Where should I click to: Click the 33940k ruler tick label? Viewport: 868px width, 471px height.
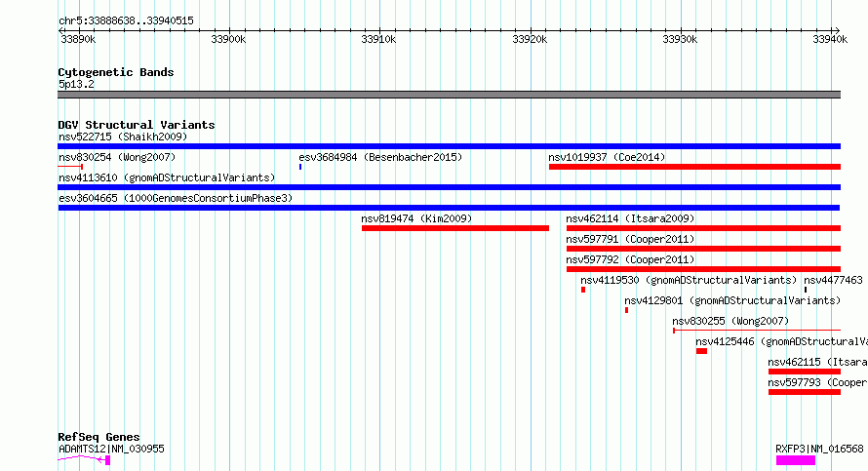coord(830,39)
